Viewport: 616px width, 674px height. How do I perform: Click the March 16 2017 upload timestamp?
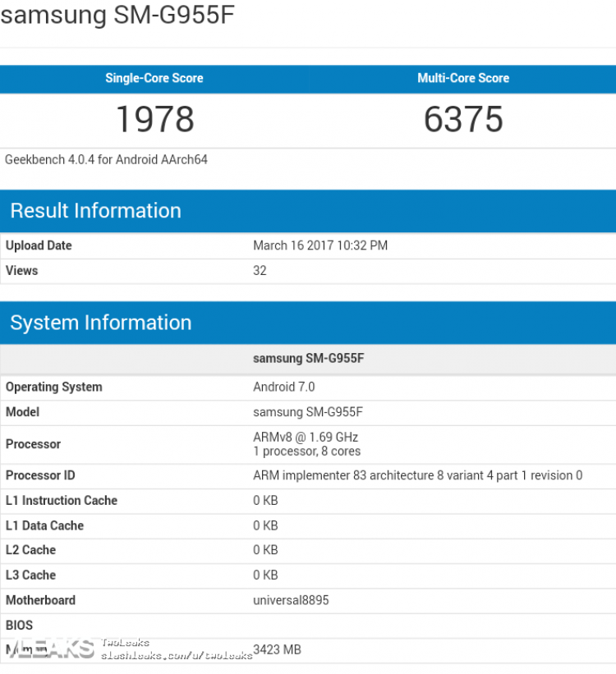coord(319,245)
